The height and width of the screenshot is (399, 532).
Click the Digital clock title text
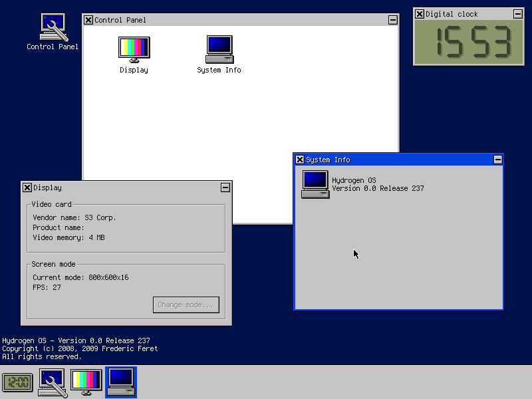[452, 14]
